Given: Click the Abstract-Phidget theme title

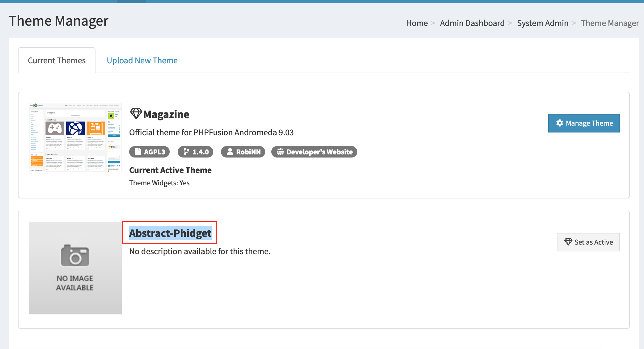Looking at the screenshot, I should click(x=170, y=233).
